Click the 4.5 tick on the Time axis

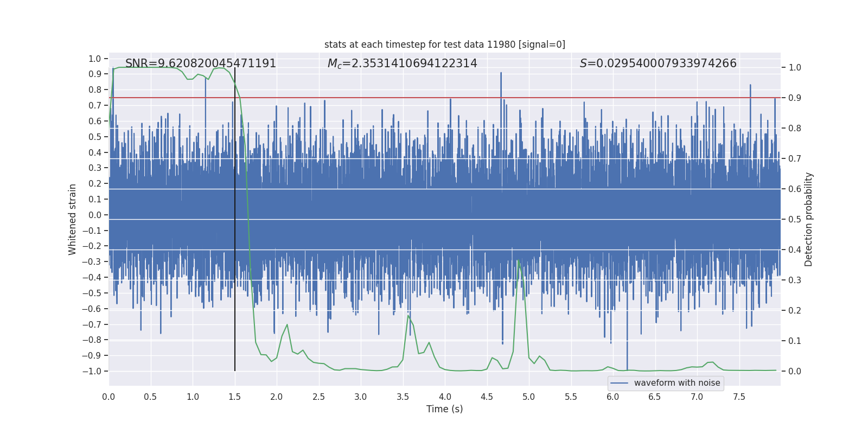[x=487, y=397]
